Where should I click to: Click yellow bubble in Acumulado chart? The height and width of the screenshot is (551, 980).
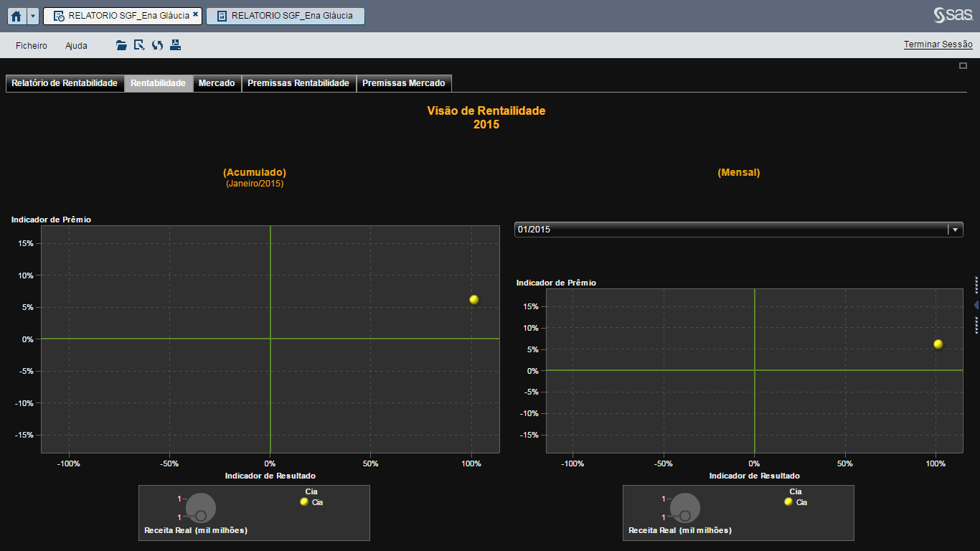[x=473, y=299]
